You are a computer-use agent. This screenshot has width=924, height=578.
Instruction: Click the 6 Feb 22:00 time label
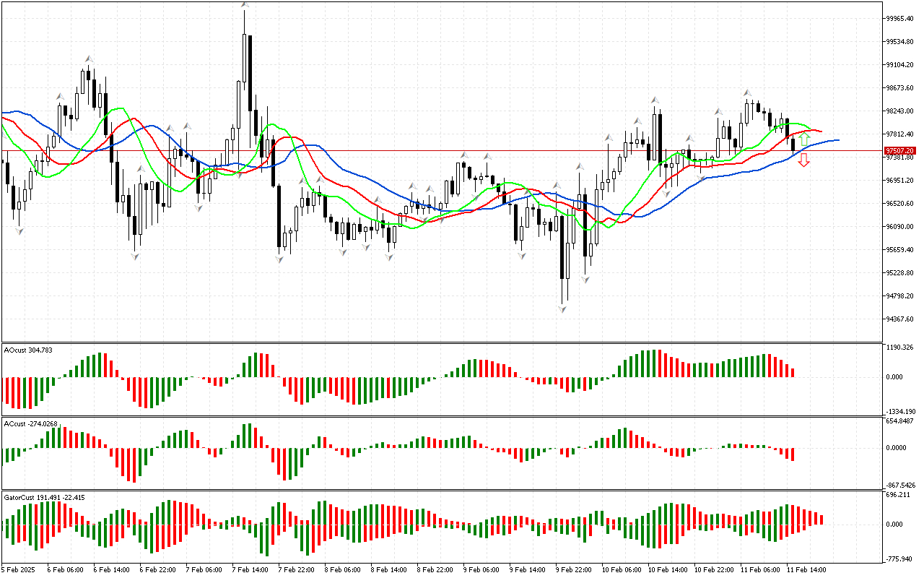tap(158, 570)
